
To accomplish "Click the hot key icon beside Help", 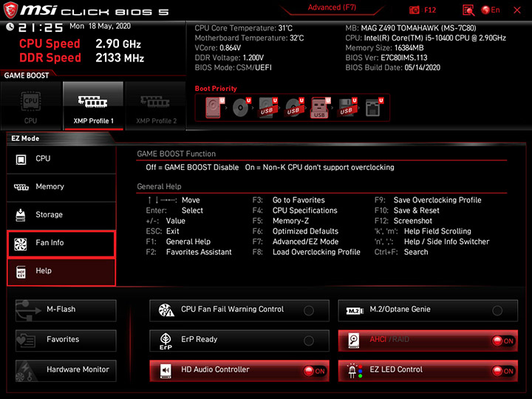I will 21,272.
